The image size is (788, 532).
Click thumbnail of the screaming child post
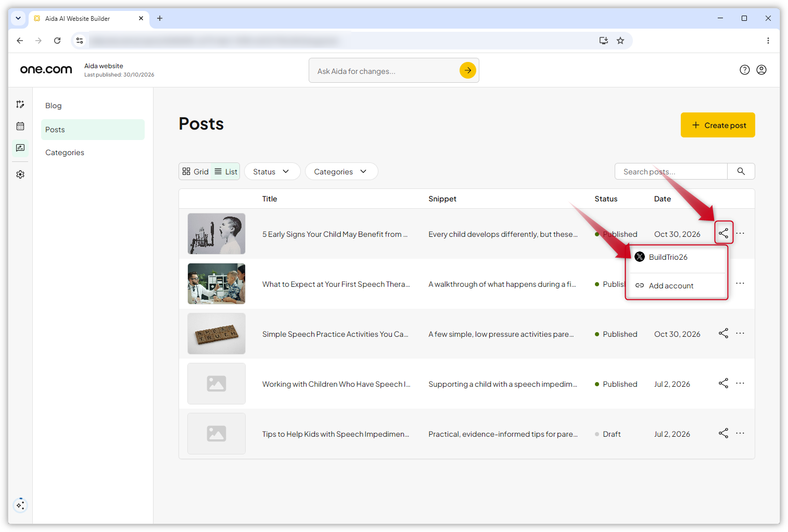pyautogui.click(x=217, y=234)
